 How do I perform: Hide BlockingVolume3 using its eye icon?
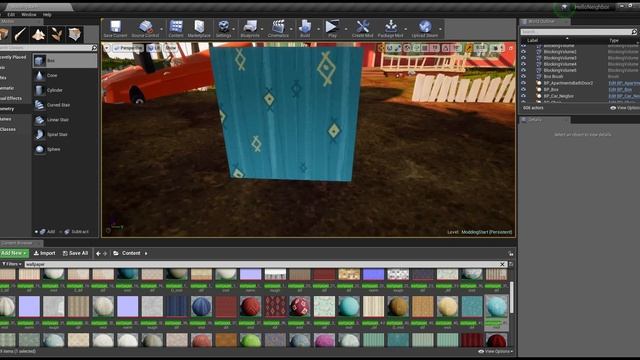point(523,58)
